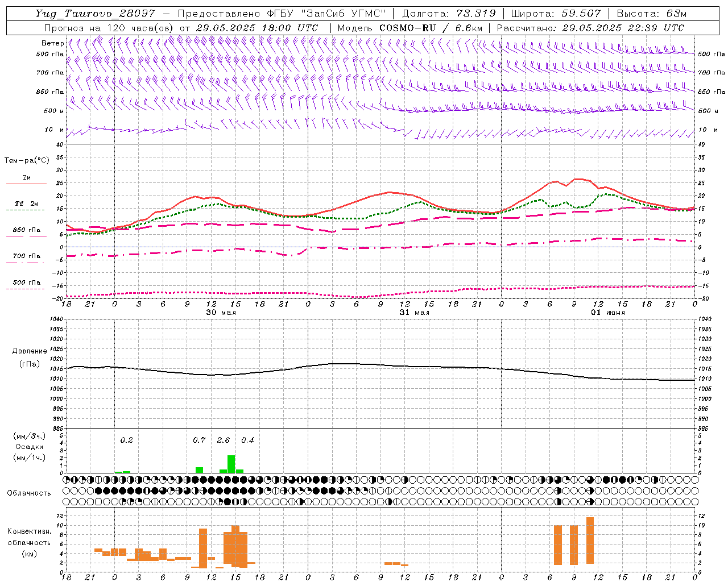Click the "(гПа)" unit under Давление
The image size is (728, 582).
click(x=30, y=364)
